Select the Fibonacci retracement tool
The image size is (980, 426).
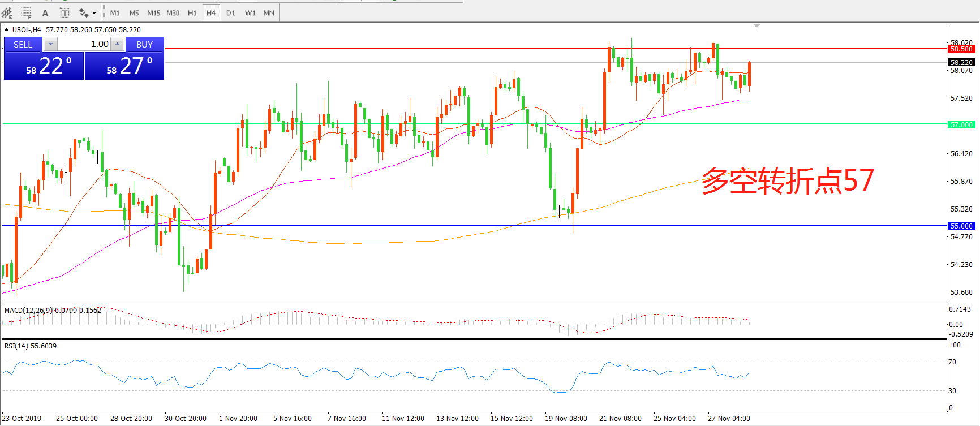(x=26, y=12)
